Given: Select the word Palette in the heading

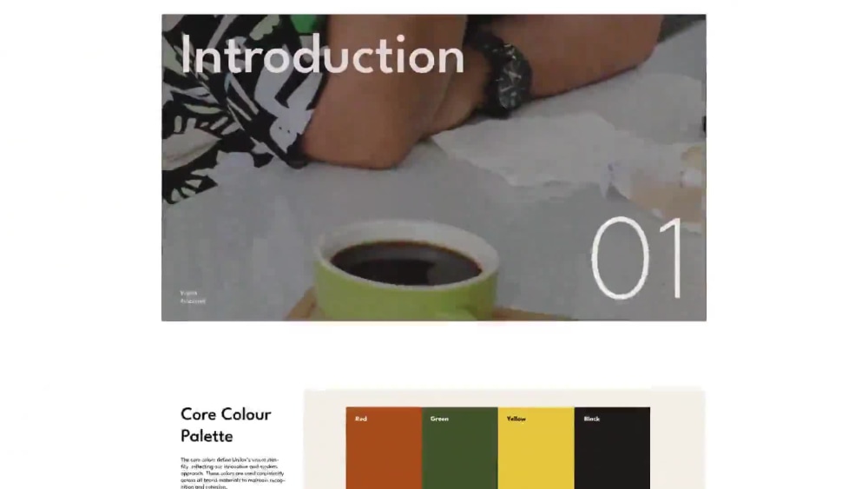Looking at the screenshot, I should (x=207, y=436).
